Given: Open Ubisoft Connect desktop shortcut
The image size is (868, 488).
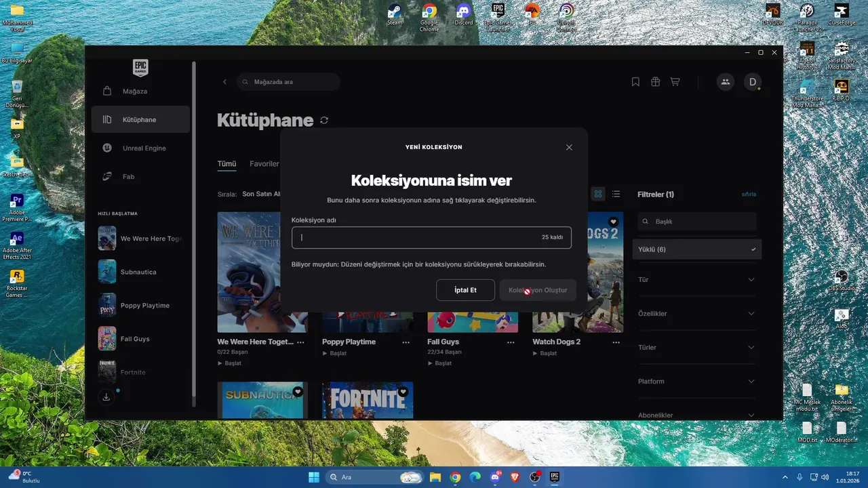Looking at the screenshot, I should (567, 18).
